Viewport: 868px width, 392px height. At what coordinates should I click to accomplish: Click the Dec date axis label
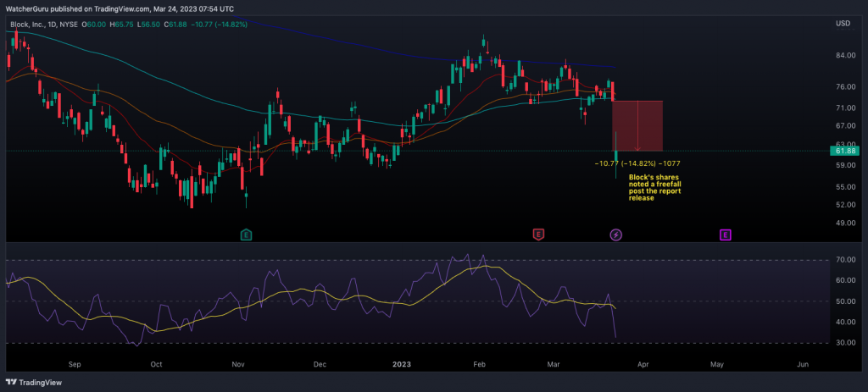320,365
